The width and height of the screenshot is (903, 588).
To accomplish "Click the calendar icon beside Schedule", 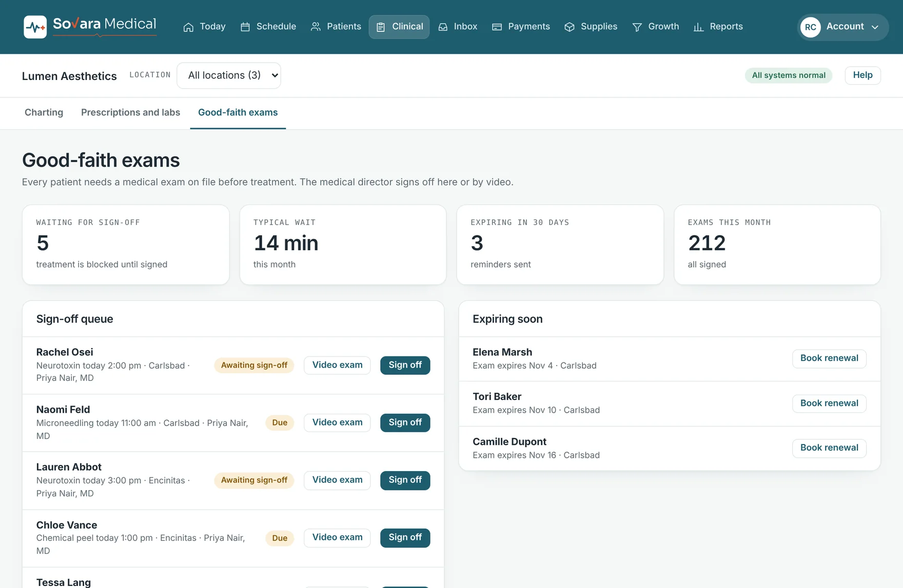I will click(245, 27).
